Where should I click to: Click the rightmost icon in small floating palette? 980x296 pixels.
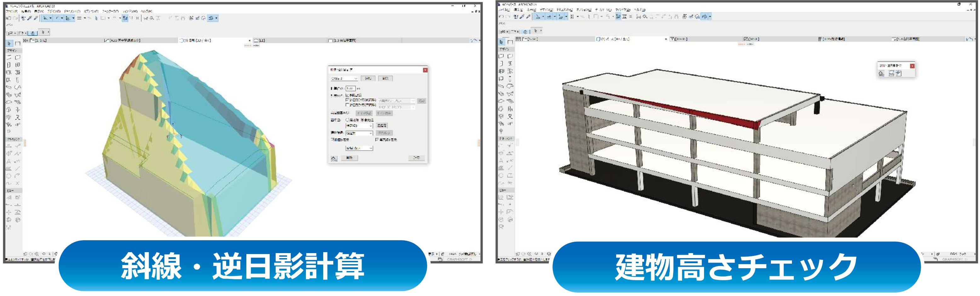point(899,74)
